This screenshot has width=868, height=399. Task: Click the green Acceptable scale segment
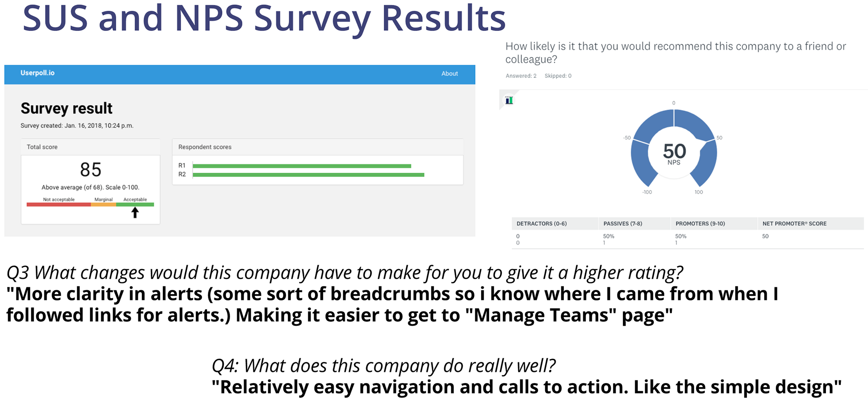pos(135,204)
